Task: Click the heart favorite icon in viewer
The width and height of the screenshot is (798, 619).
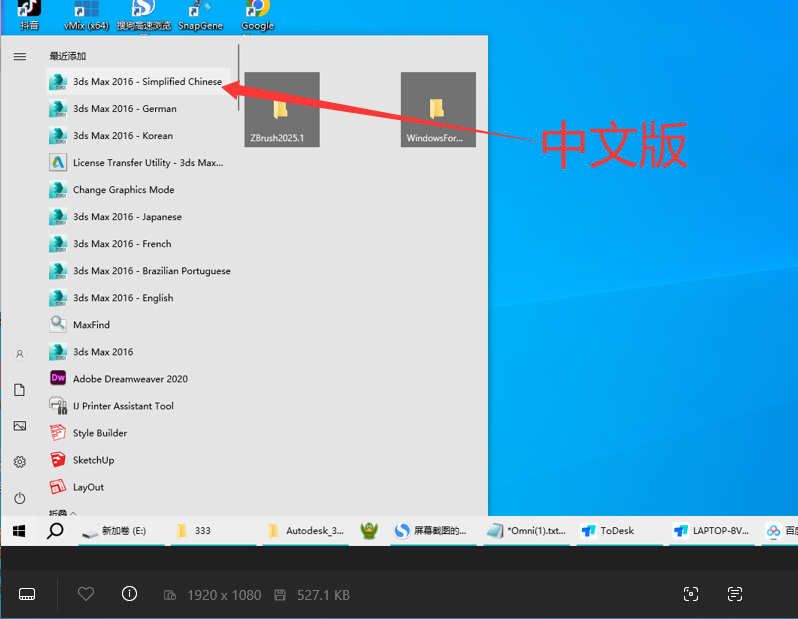Action: pyautogui.click(x=86, y=594)
